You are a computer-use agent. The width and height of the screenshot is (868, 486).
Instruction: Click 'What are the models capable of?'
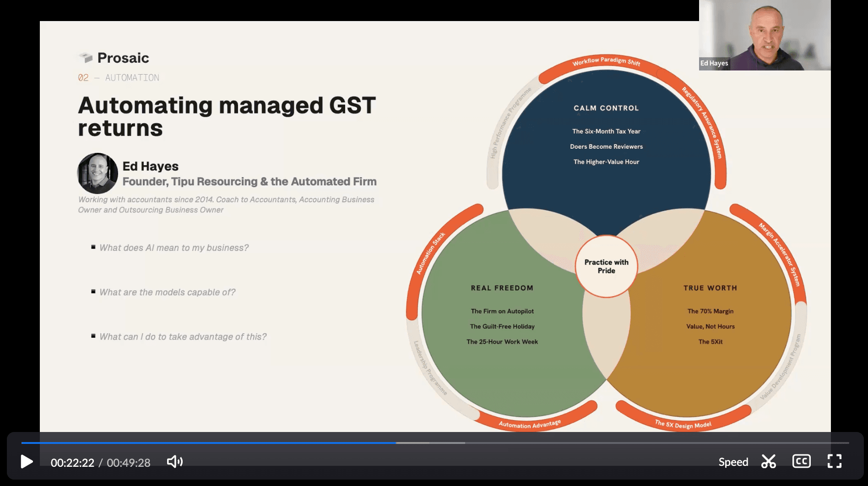coord(168,292)
